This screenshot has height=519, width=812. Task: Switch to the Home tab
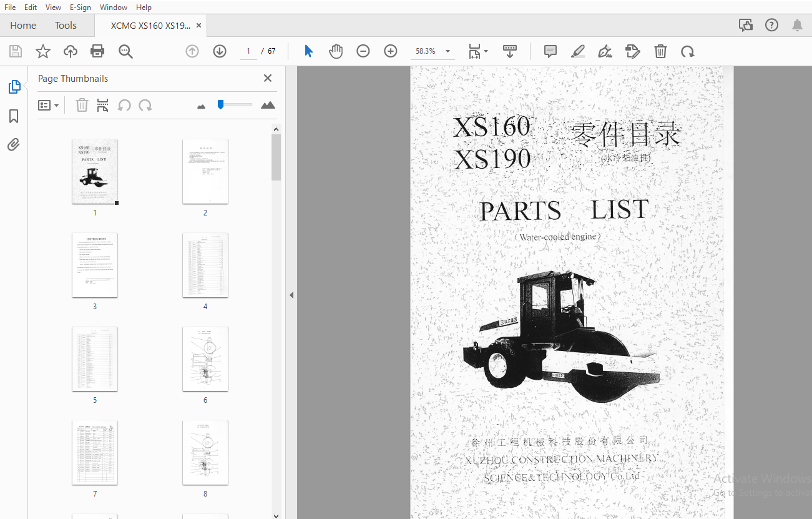(23, 25)
